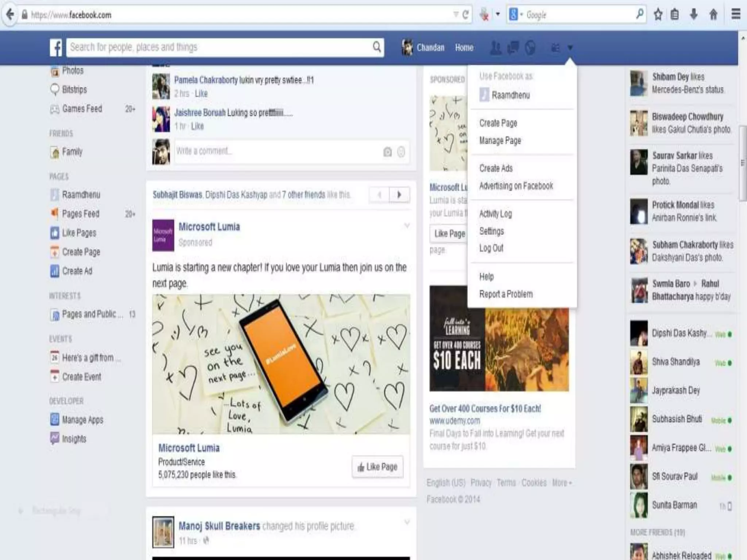
Task: Attach photo via comment camera icon
Action: tap(387, 152)
